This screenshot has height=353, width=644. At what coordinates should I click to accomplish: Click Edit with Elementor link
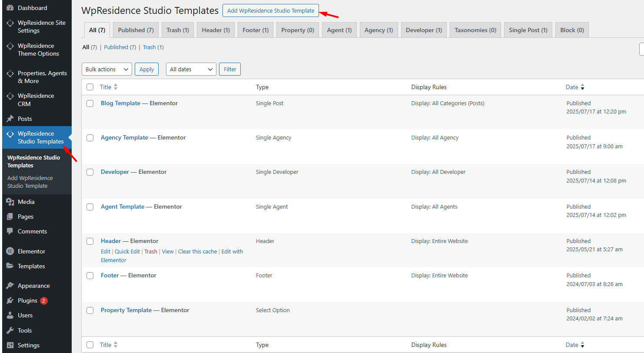172,256
